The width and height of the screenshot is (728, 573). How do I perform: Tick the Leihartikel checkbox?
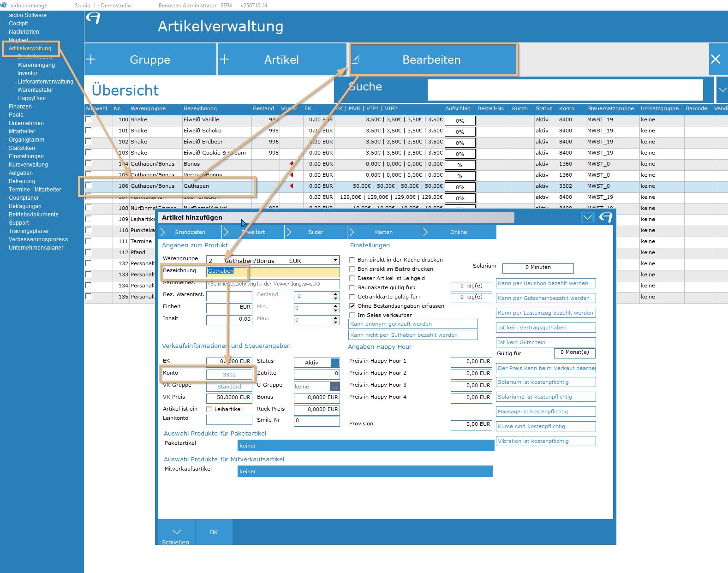tap(209, 409)
